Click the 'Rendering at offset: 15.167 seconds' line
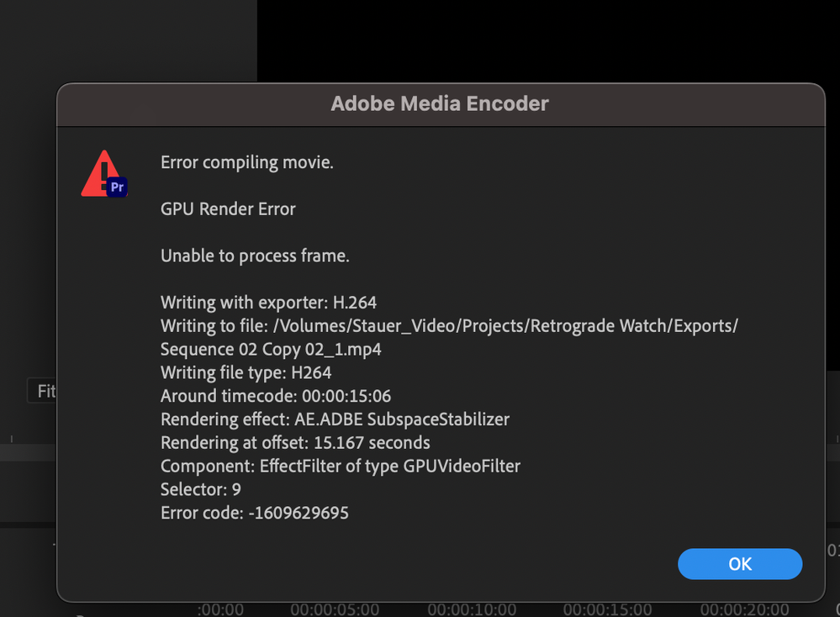 (295, 442)
